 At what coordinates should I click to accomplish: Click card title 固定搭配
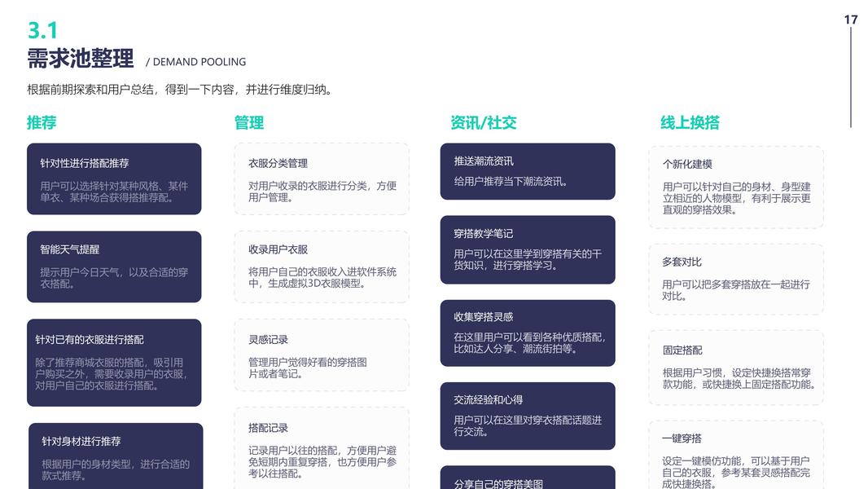(682, 350)
